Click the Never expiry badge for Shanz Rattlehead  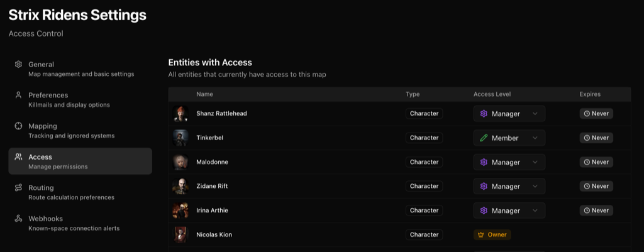click(x=596, y=114)
